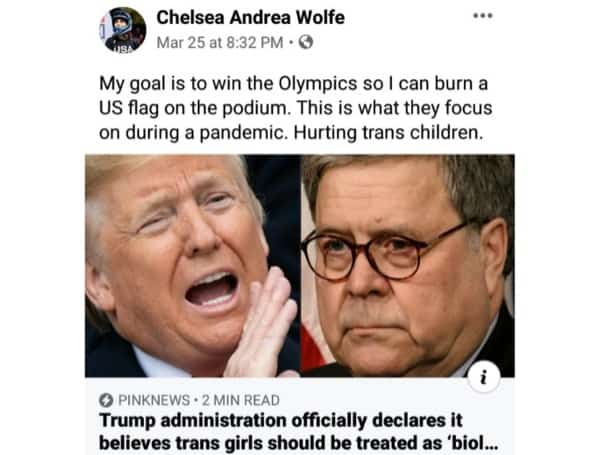Tap the circled info icon on the preview
Viewport: 600px width, 455px height.
point(484,378)
